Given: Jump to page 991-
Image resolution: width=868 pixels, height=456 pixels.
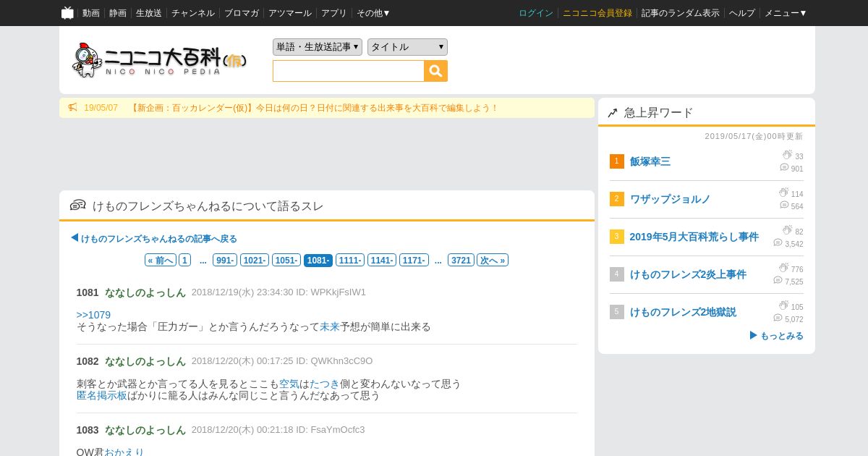Looking at the screenshot, I should coord(226,261).
